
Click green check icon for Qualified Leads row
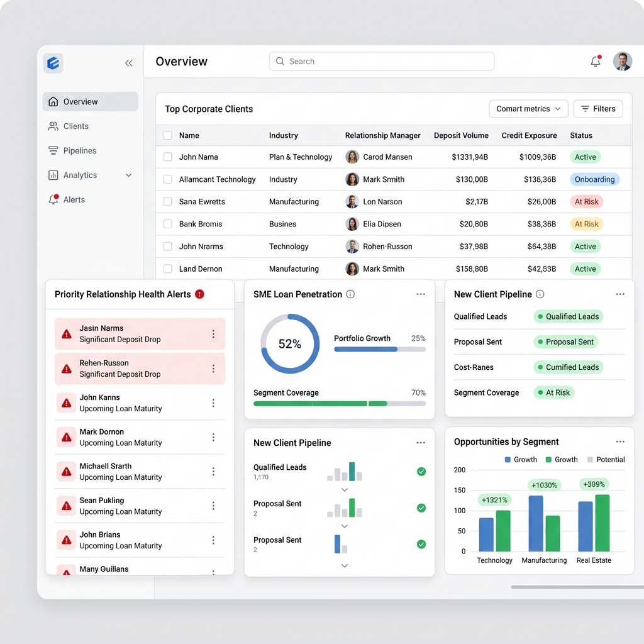click(x=421, y=472)
